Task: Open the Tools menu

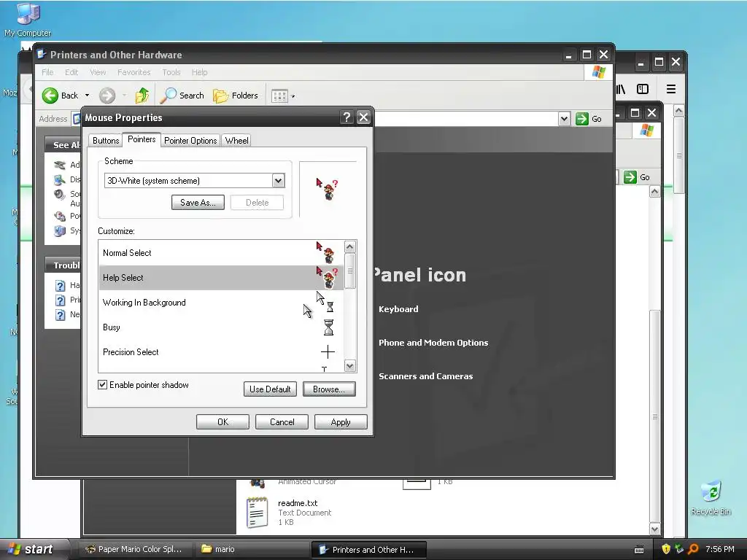Action: 171,72
